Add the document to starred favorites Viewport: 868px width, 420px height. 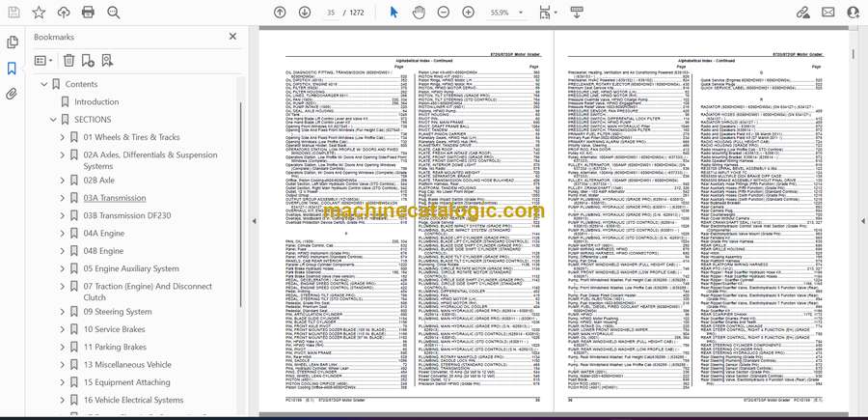(x=39, y=13)
